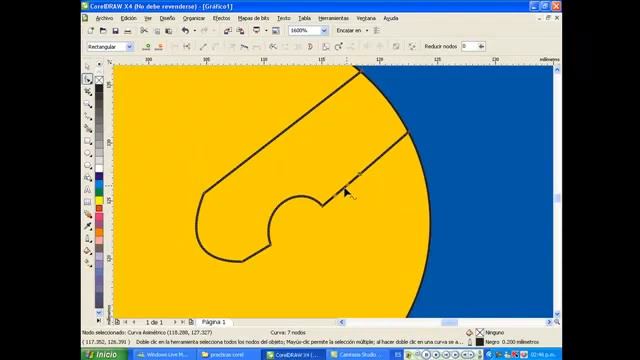Click the Cut scissors icon
640x360 pixels.
click(x=144, y=31)
